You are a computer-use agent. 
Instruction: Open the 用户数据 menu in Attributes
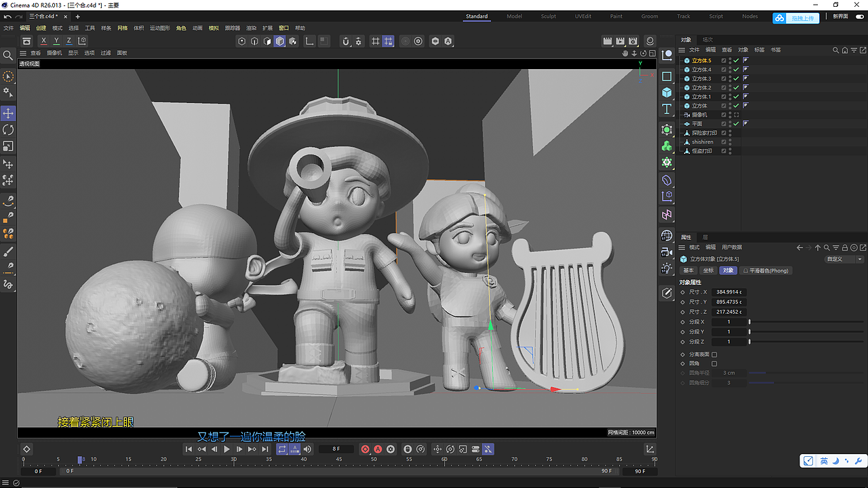pyautogui.click(x=732, y=247)
